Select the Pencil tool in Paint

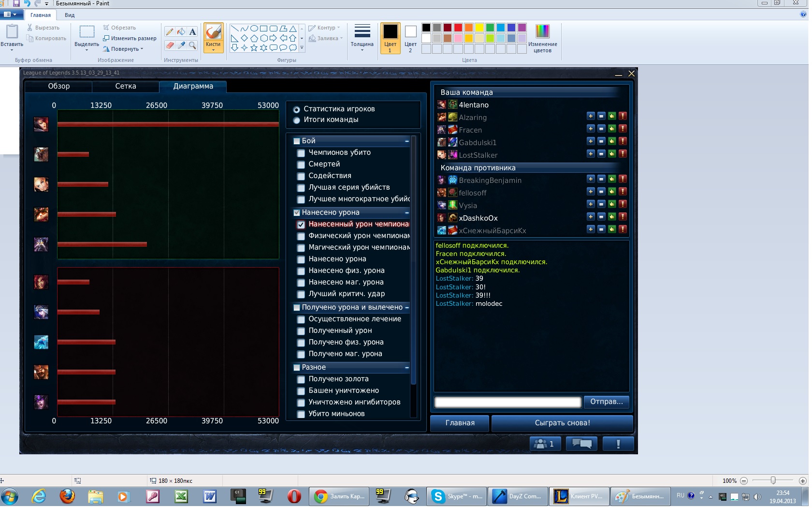point(170,32)
